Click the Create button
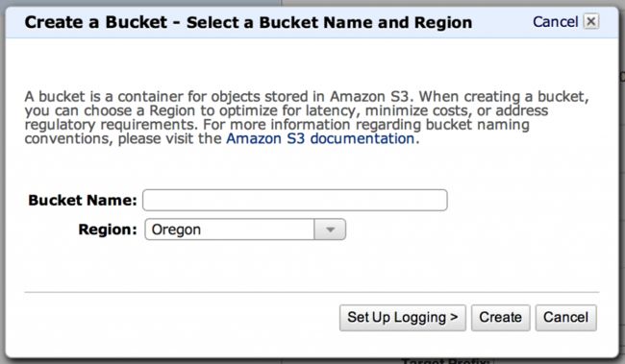Image resolution: width=625 pixels, height=364 pixels. point(501,318)
